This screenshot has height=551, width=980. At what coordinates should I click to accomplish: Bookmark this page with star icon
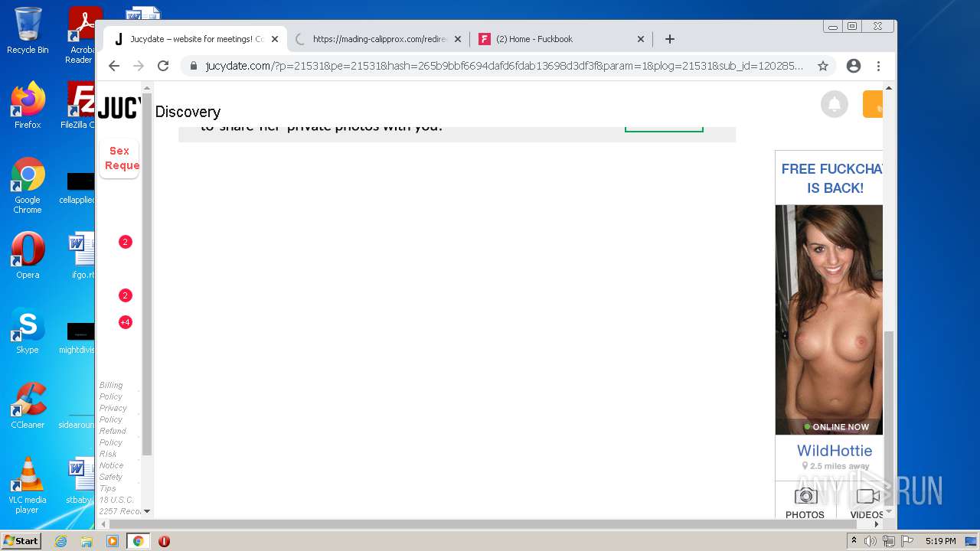click(823, 66)
